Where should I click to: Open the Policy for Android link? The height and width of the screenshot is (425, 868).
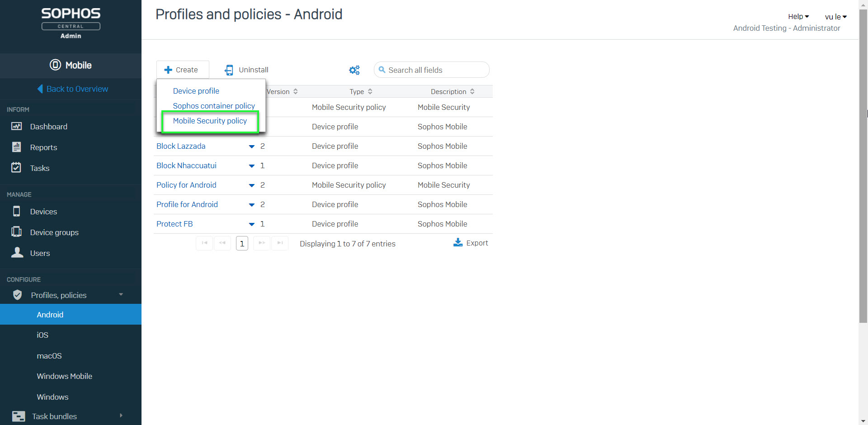tap(186, 185)
